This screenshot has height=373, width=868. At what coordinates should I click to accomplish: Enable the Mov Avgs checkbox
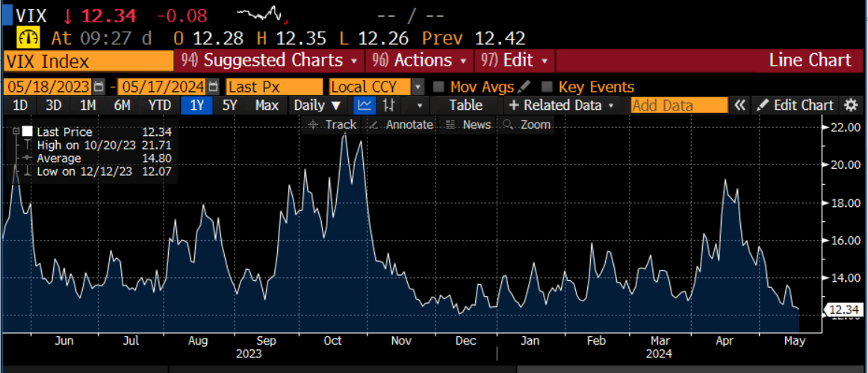pos(438,87)
